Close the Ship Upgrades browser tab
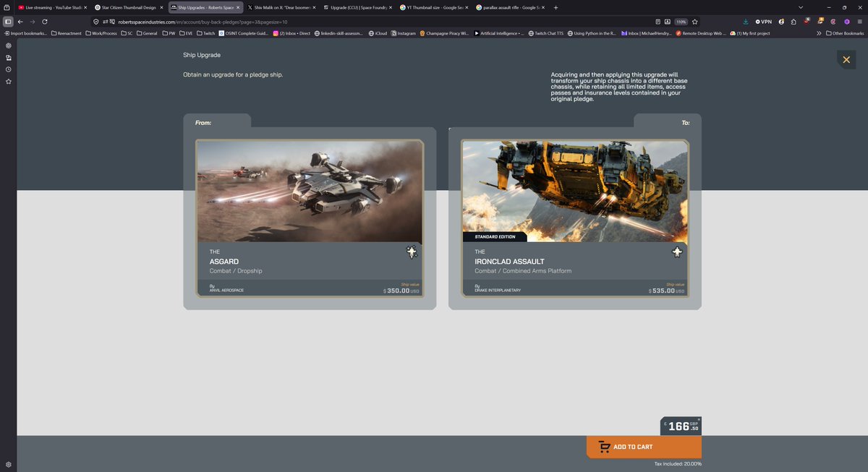This screenshot has width=868, height=472. [x=238, y=7]
